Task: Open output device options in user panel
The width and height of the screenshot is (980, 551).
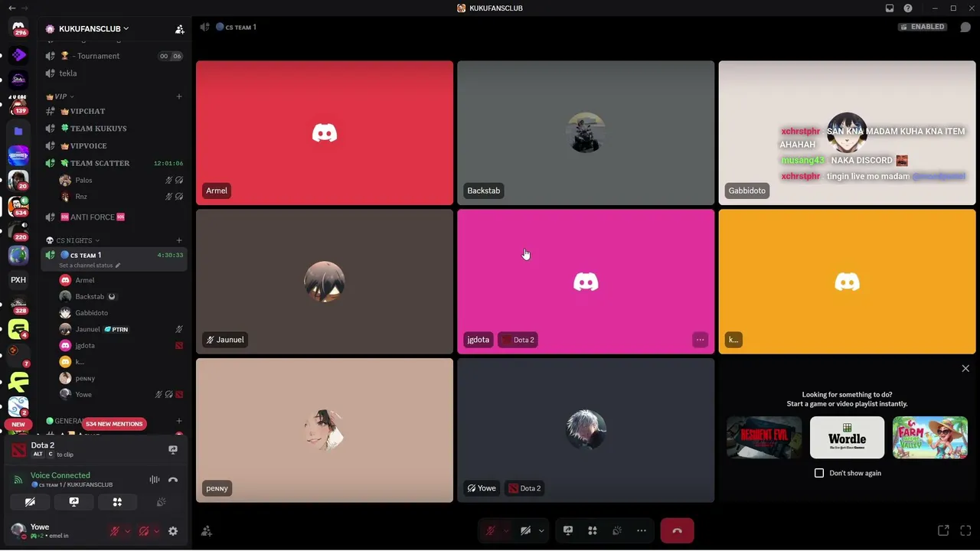Action: click(x=156, y=531)
